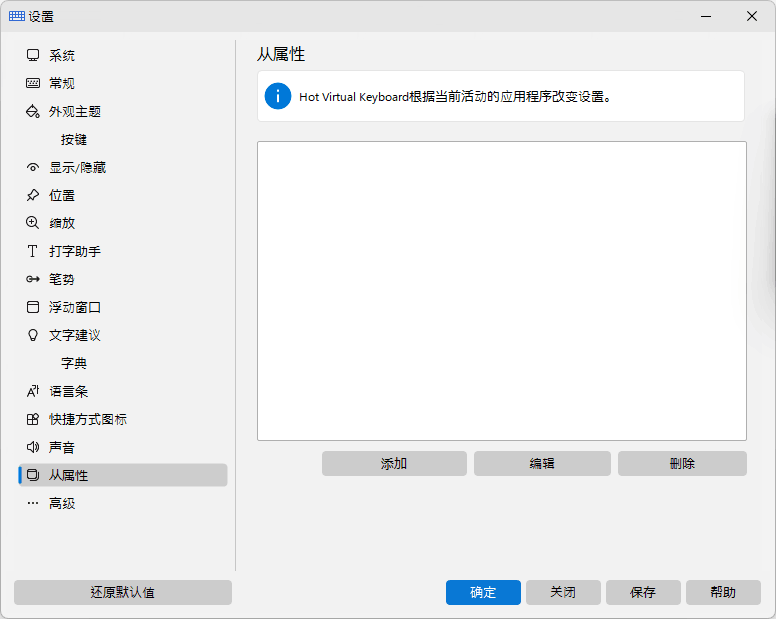Screen dimensions: 776x619
Task: Click the 语言条 language icon
Action: pyautogui.click(x=33, y=391)
